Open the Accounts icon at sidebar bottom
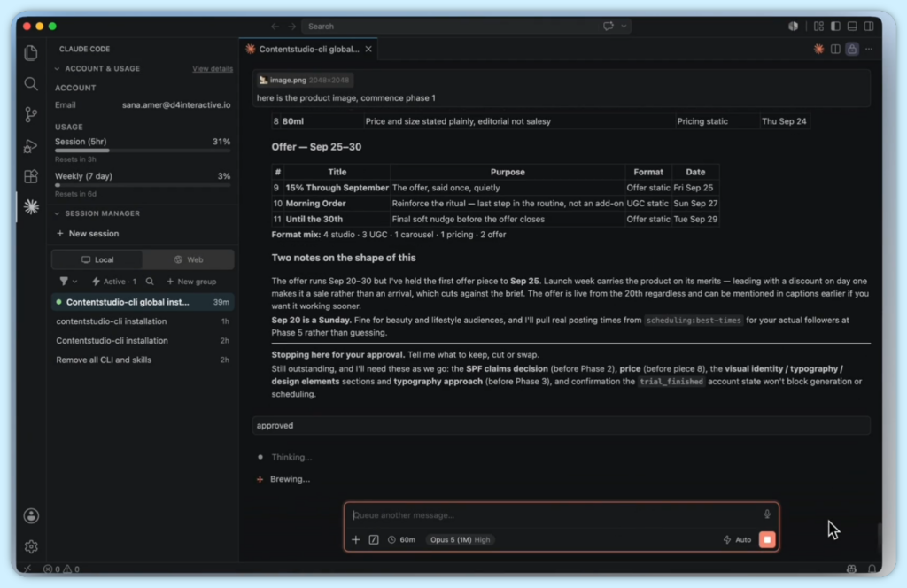This screenshot has width=907, height=588. coord(31,515)
